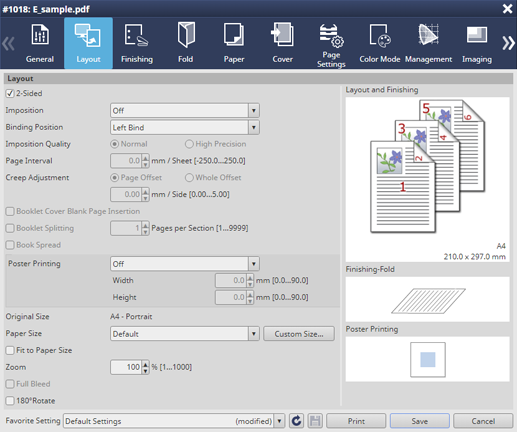
Task: Open the Binding Position dropdown
Action: click(254, 127)
